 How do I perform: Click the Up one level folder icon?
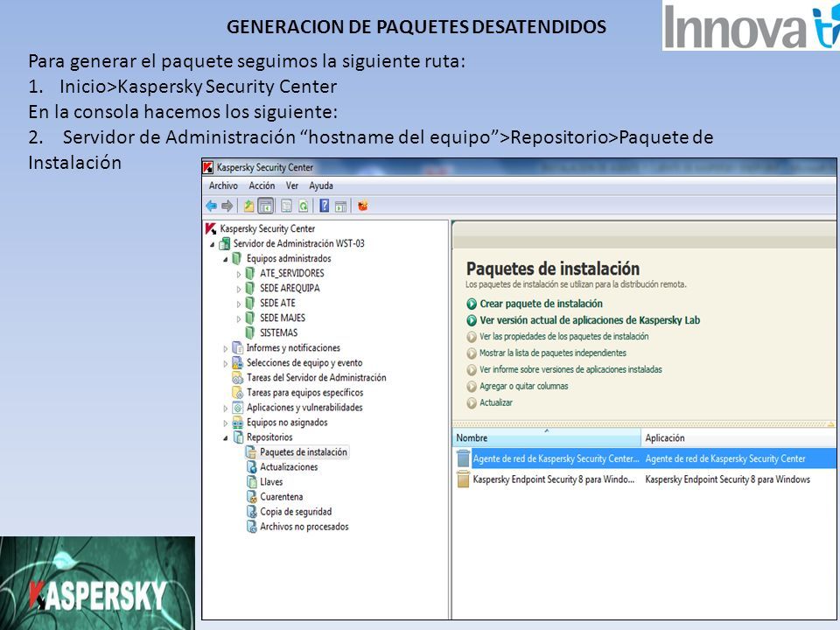[248, 206]
